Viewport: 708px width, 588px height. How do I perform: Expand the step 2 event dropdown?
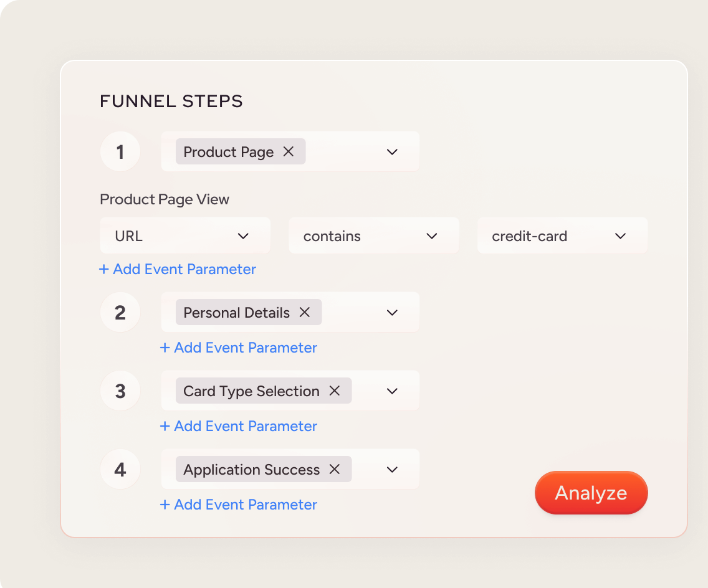tap(392, 312)
